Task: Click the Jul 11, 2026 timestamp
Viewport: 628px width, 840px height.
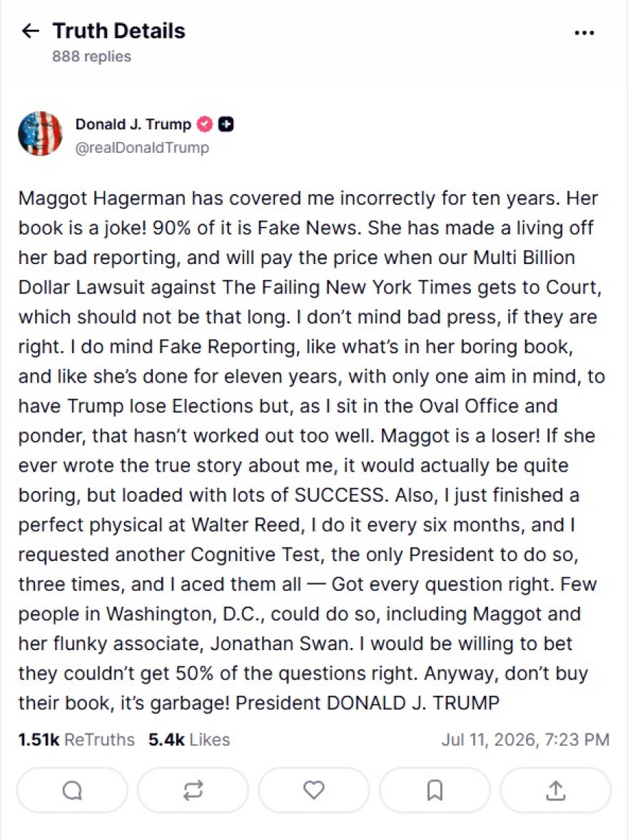Action: (525, 740)
